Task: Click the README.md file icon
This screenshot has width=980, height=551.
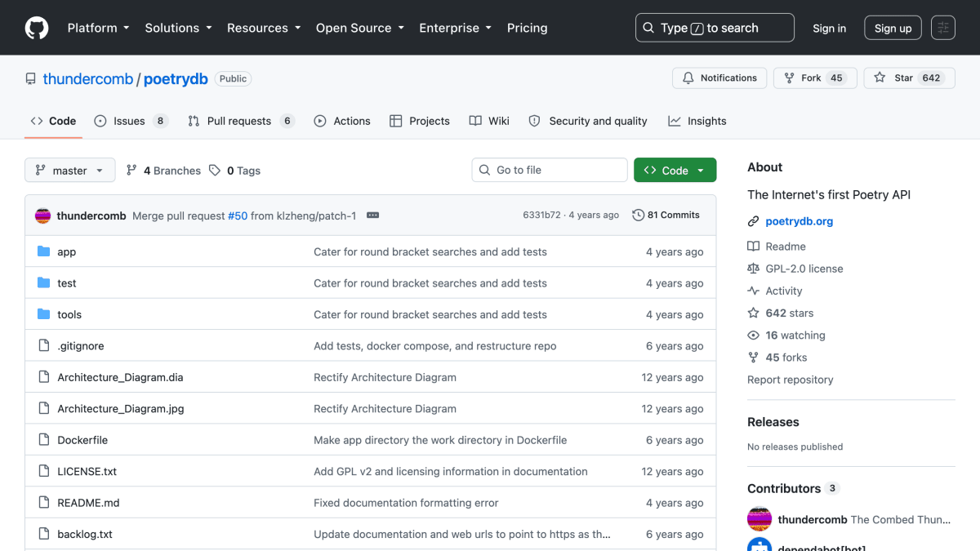Action: (x=44, y=502)
